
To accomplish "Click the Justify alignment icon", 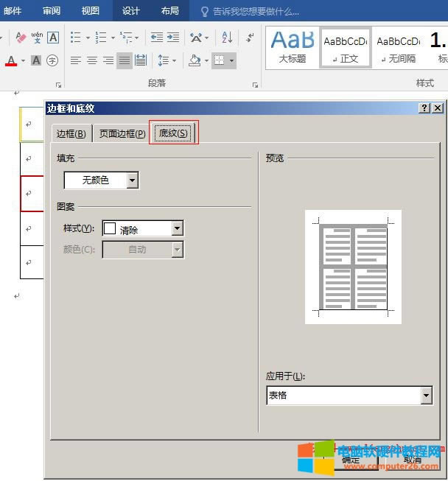I will (x=125, y=60).
